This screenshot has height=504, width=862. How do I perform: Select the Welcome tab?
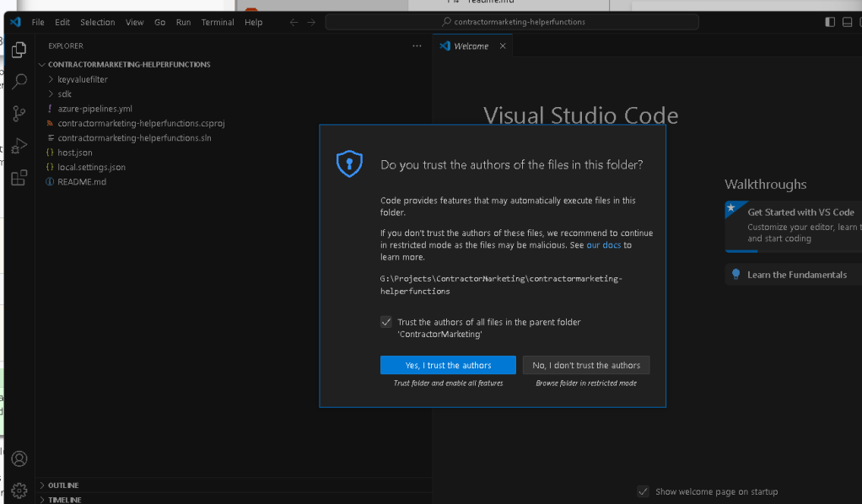point(471,46)
